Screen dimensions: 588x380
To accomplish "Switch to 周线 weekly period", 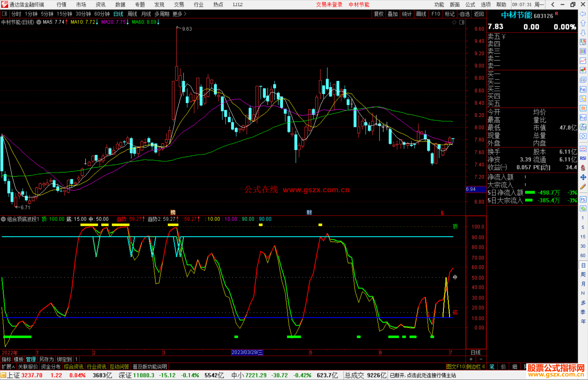I will coord(132,14).
